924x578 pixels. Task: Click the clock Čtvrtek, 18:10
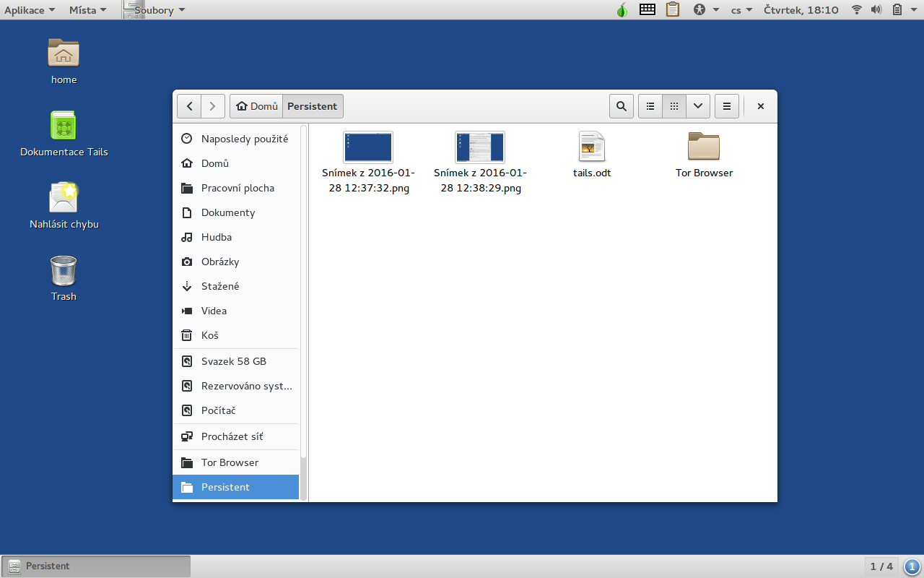[801, 10]
